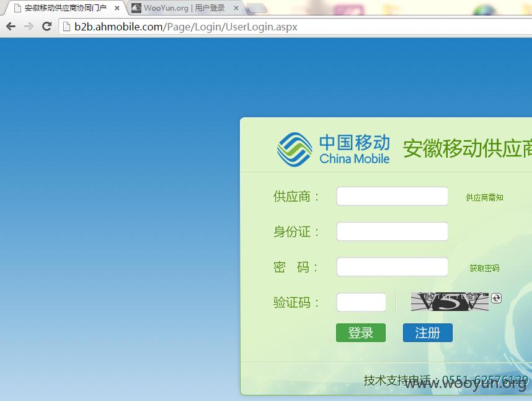Switch to the 安徽移动供应商协同门户 tab
Image resolution: width=532 pixels, height=401 pixels.
coord(64,8)
